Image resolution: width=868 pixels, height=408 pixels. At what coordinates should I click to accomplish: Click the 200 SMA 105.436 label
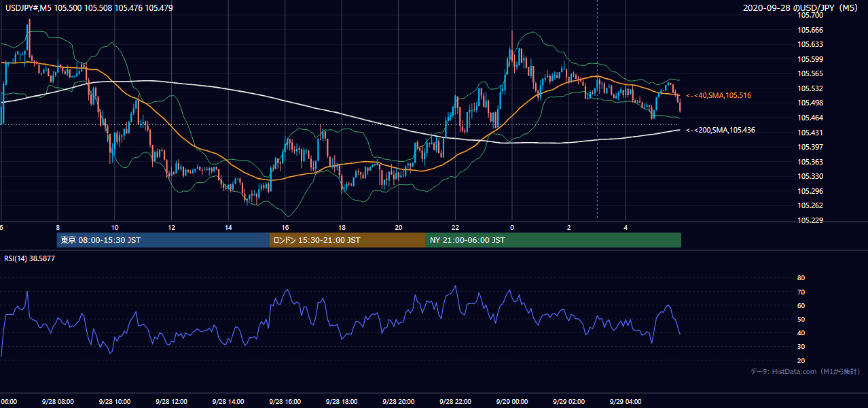(x=721, y=130)
